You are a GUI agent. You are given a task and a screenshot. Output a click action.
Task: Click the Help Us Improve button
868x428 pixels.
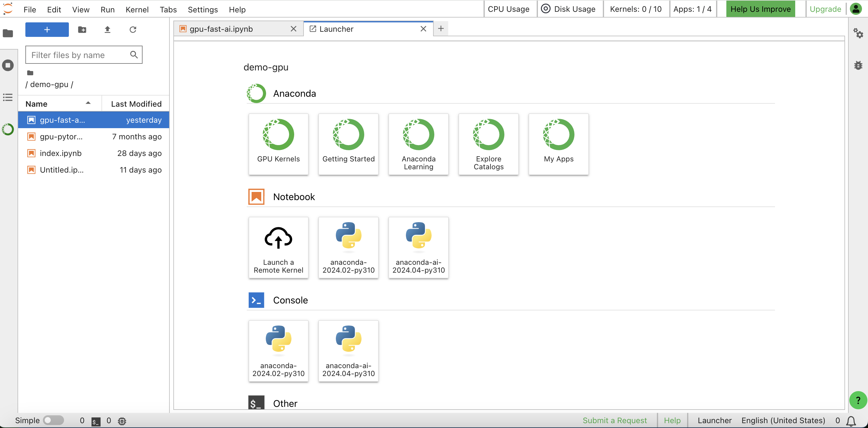pyautogui.click(x=760, y=9)
